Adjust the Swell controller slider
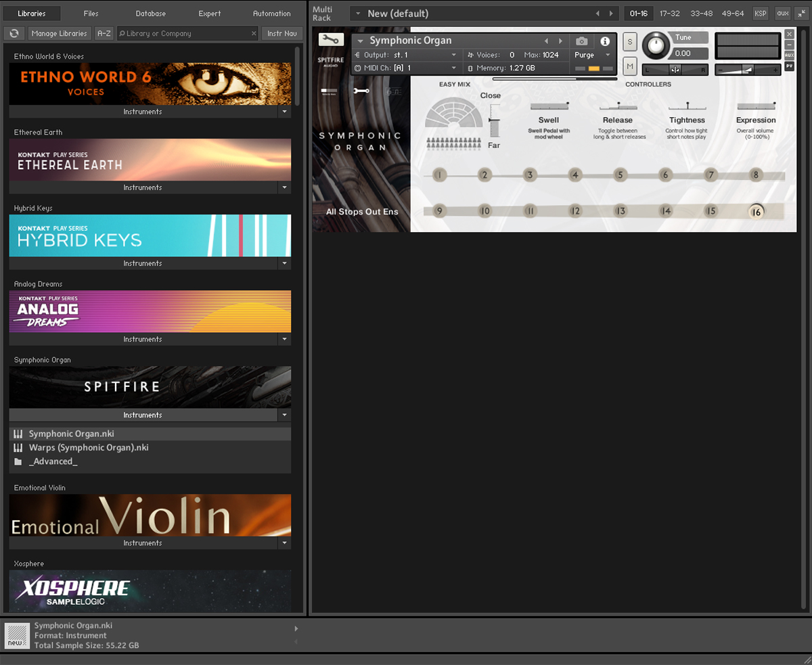Image resolution: width=812 pixels, height=665 pixels. pos(549,106)
